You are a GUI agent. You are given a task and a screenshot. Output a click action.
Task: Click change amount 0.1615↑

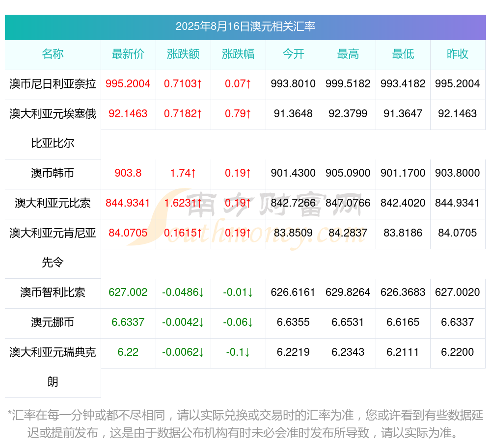(x=183, y=233)
